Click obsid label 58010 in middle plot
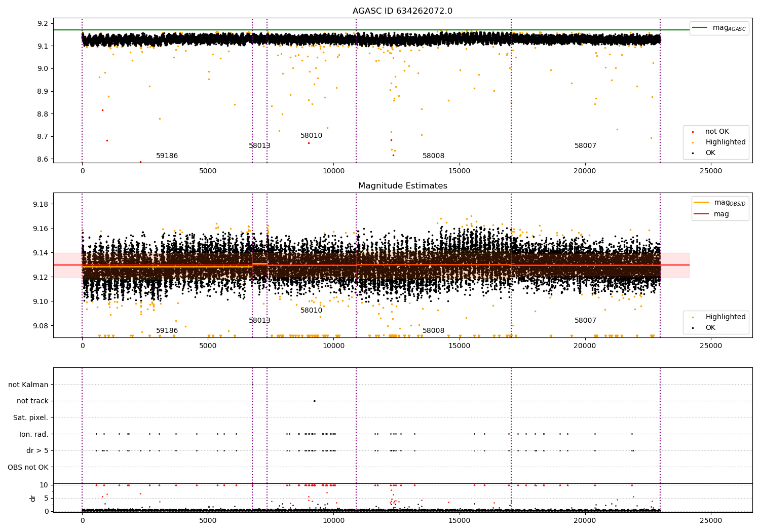 point(311,311)
